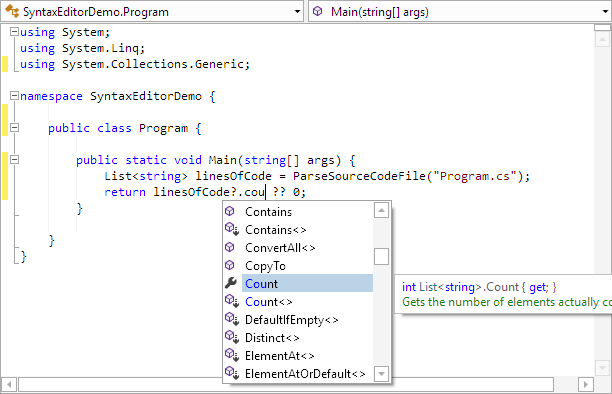The width and height of the screenshot is (612, 394).
Task: Click the completion list scrollbar thumb
Action: point(381,257)
